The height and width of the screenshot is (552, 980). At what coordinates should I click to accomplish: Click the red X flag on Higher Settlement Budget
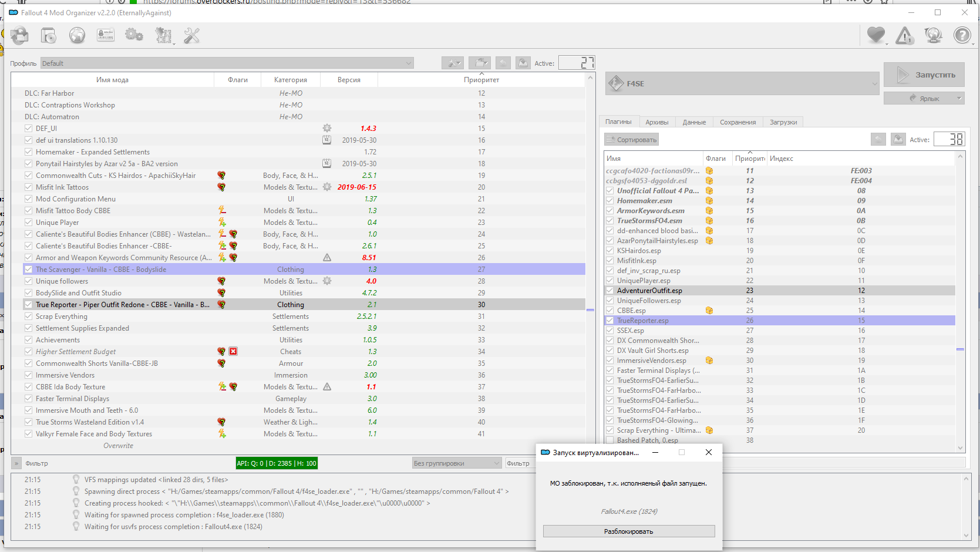(233, 352)
